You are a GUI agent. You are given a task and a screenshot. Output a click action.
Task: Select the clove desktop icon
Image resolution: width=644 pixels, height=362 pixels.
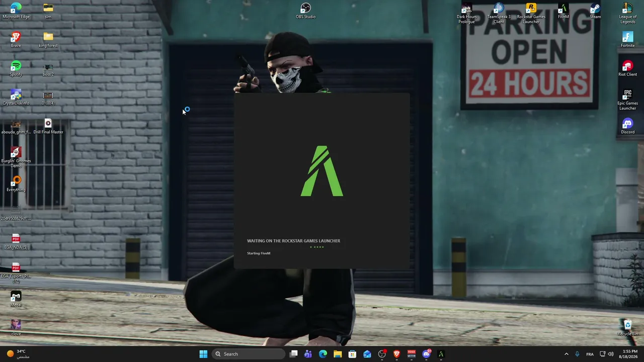click(x=16, y=328)
